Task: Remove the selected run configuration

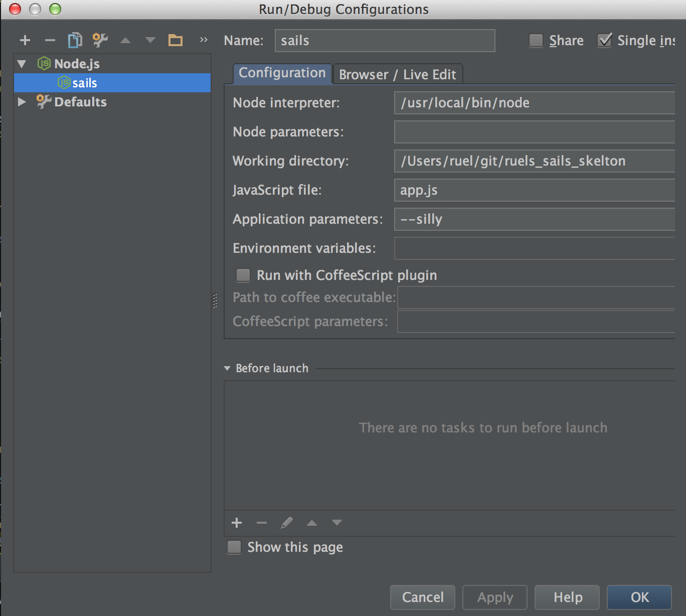Action: tap(50, 40)
